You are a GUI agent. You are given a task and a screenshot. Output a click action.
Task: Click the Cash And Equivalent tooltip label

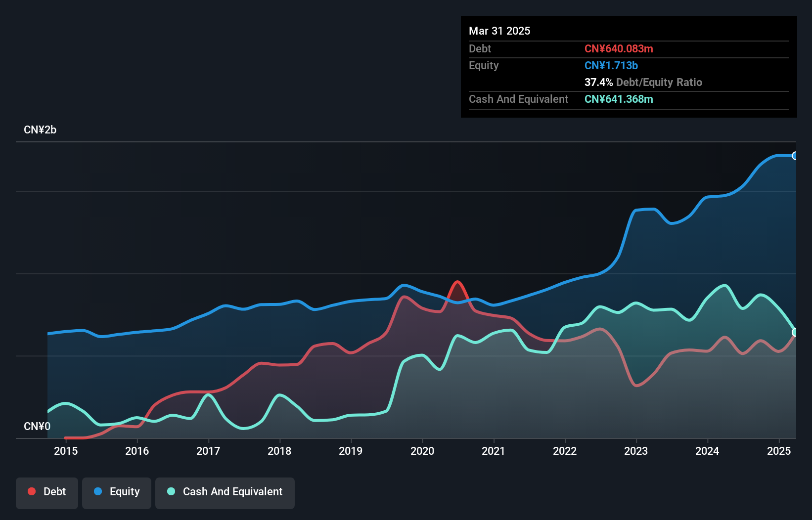[x=518, y=99]
